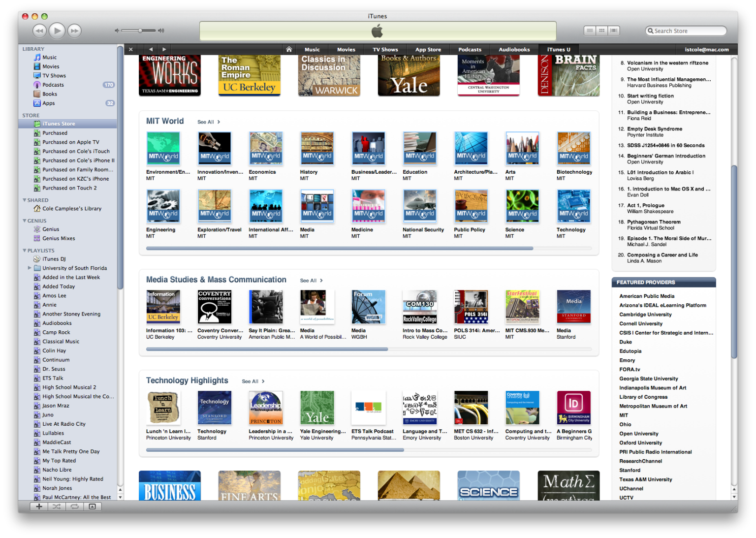Image resolution: width=756 pixels, height=538 pixels.
Task: Show or hide the artwork viewer
Action: pos(92,506)
